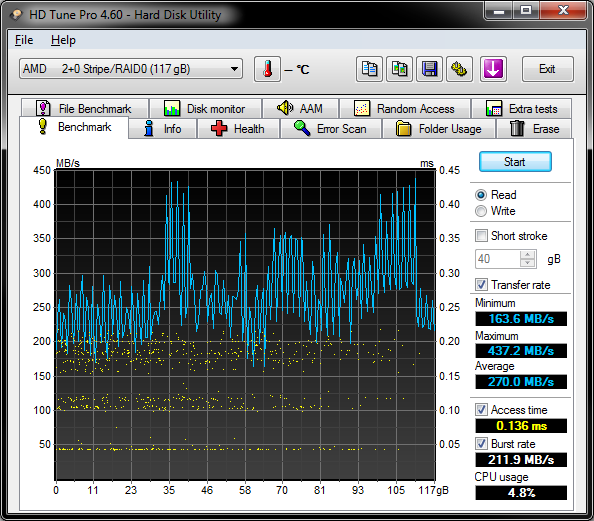The width and height of the screenshot is (594, 521).
Task: Copy text results to clipboard icon
Action: click(x=369, y=69)
